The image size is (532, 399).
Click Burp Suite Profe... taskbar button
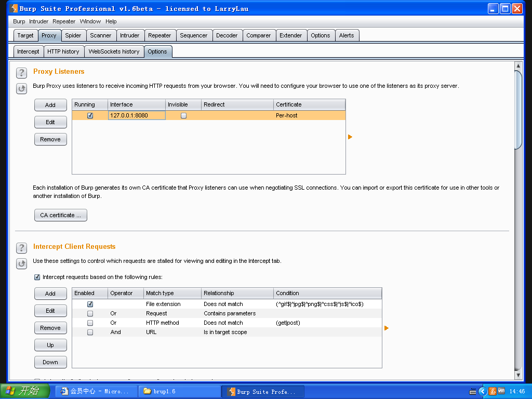click(x=263, y=392)
